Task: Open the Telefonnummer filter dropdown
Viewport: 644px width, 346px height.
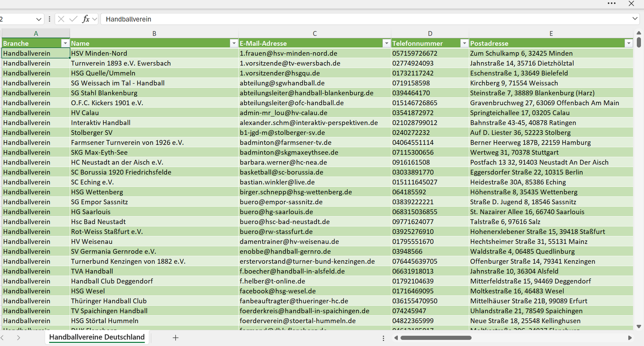Action: 464,43
